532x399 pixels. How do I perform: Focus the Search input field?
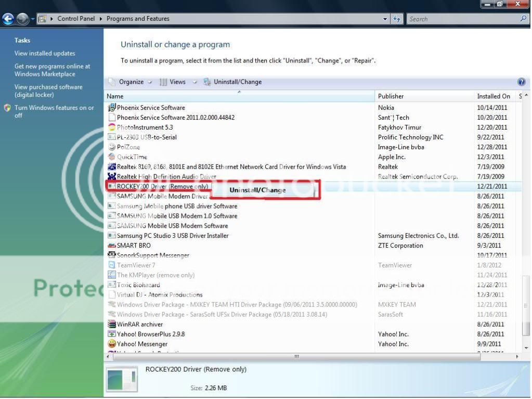(x=464, y=19)
